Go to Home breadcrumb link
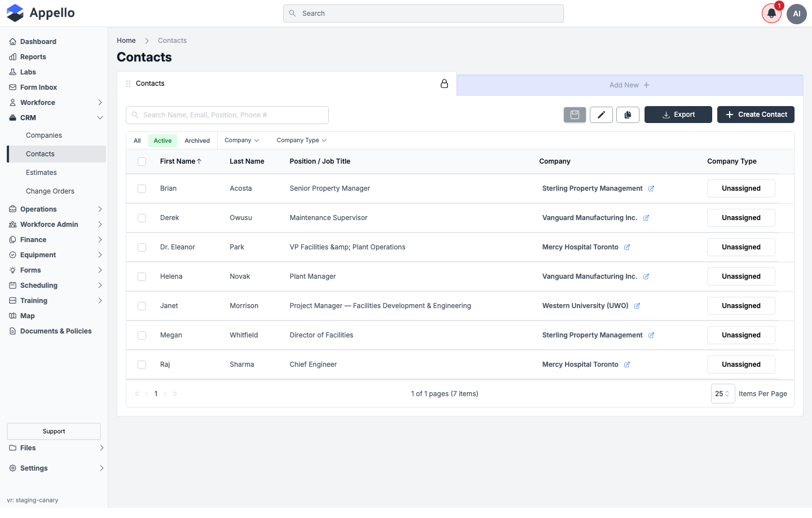This screenshot has width=812, height=518. [126, 41]
